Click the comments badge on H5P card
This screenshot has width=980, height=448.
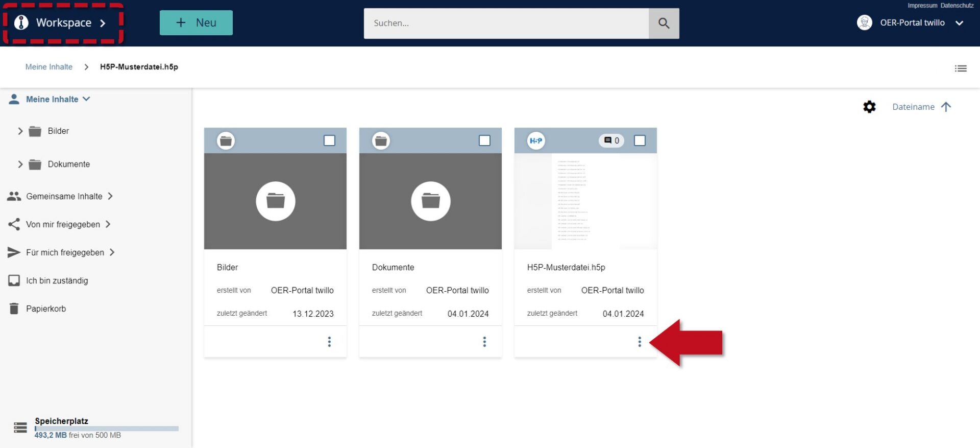611,140
